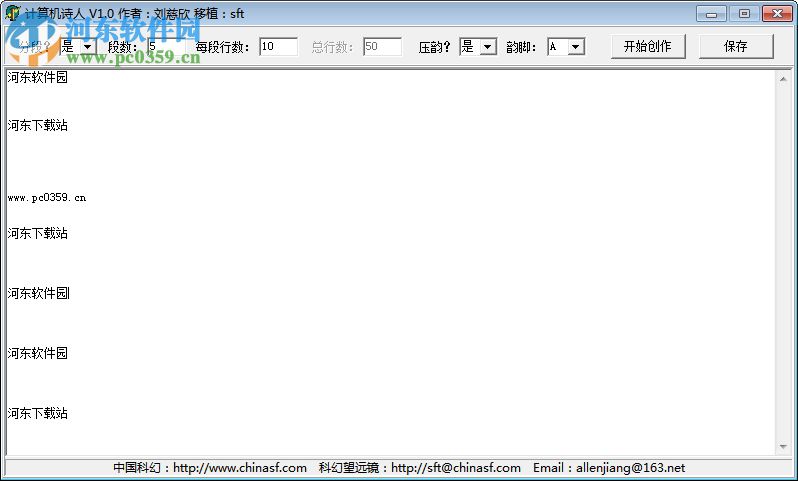Click the http://sft@chinasf.com link in the status bar
Screen dimensions: 798x481
[x=455, y=468]
